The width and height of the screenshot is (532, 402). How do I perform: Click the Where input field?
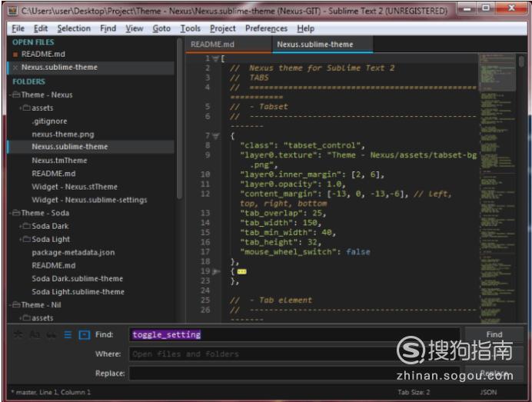(294, 354)
